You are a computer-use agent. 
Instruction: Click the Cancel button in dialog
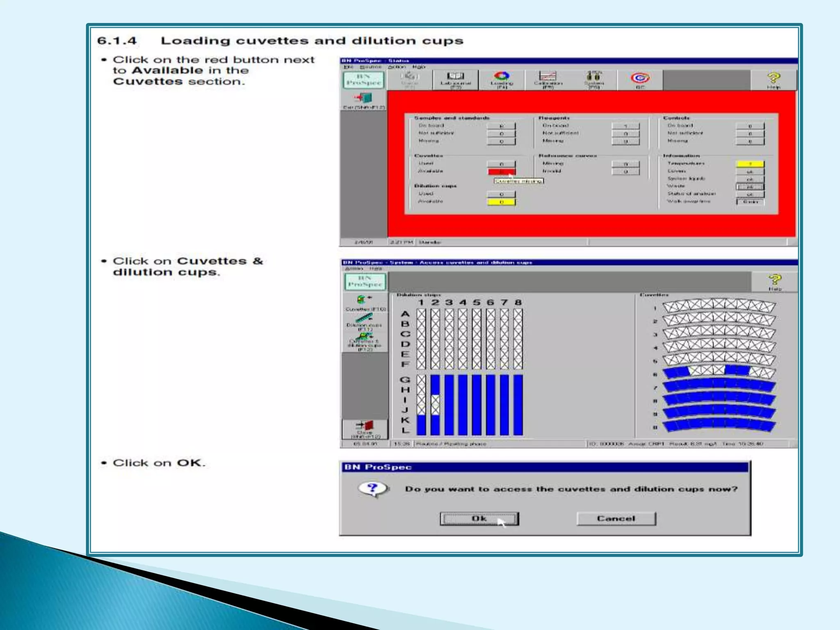click(616, 518)
